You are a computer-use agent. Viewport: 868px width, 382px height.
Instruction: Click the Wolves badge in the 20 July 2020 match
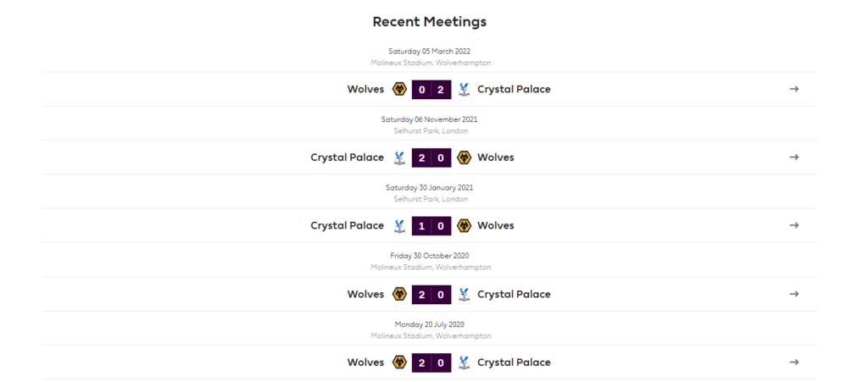tap(399, 363)
